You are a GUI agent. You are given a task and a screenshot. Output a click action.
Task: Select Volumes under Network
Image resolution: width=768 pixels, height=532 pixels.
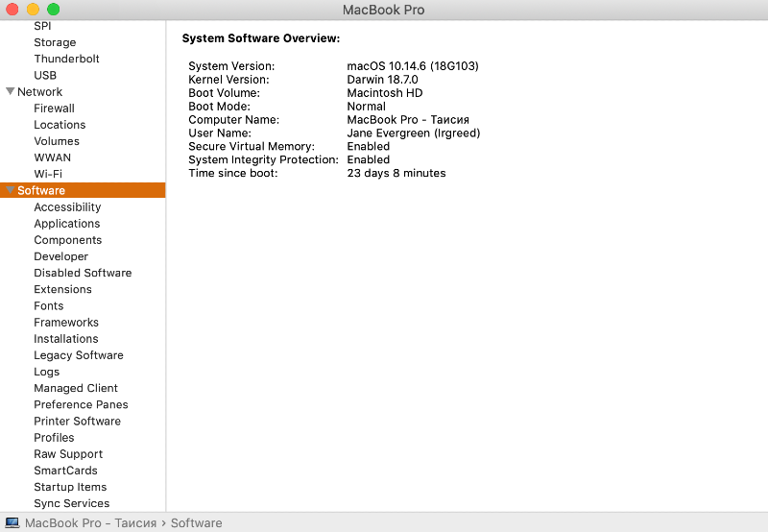pyautogui.click(x=57, y=141)
